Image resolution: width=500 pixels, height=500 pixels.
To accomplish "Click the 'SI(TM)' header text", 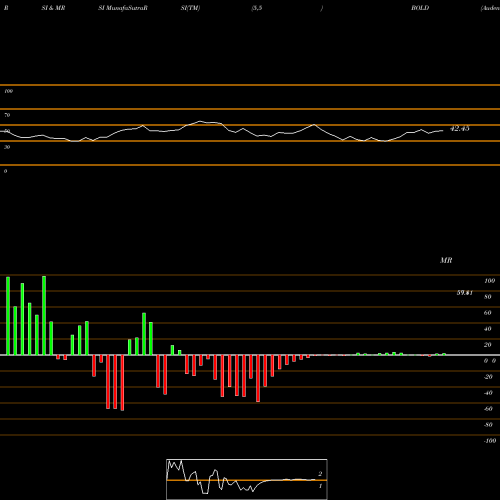I will pos(190,8).
